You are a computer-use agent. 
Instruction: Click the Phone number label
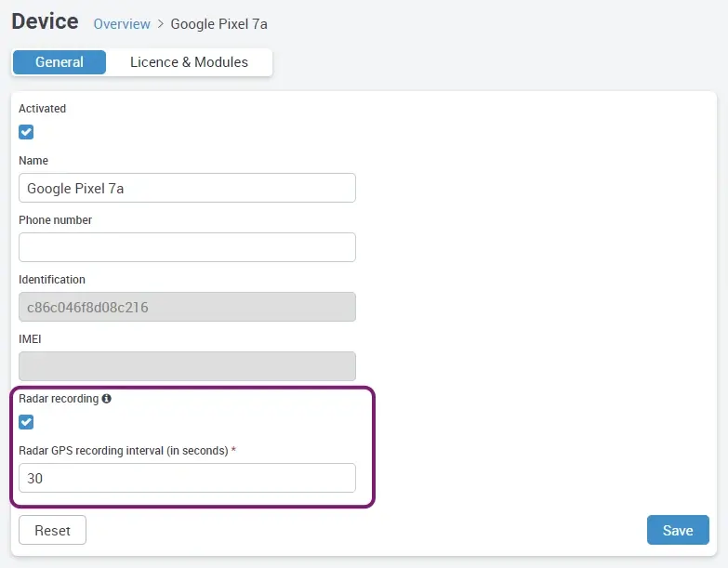point(55,220)
